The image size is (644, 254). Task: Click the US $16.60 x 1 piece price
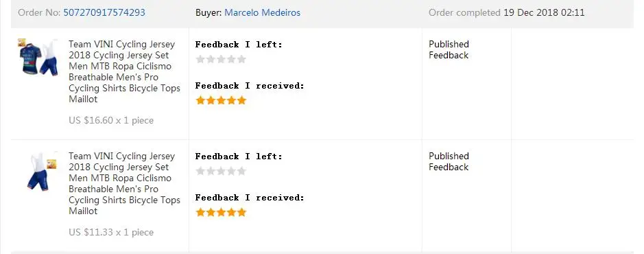click(111, 120)
